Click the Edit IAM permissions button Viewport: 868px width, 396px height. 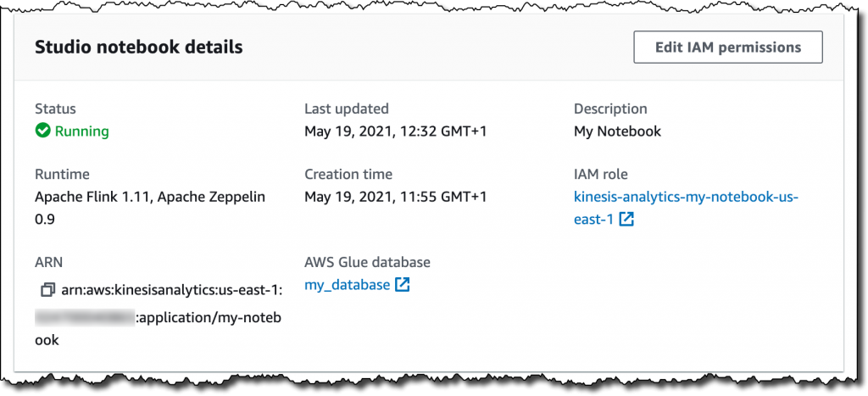[727, 47]
